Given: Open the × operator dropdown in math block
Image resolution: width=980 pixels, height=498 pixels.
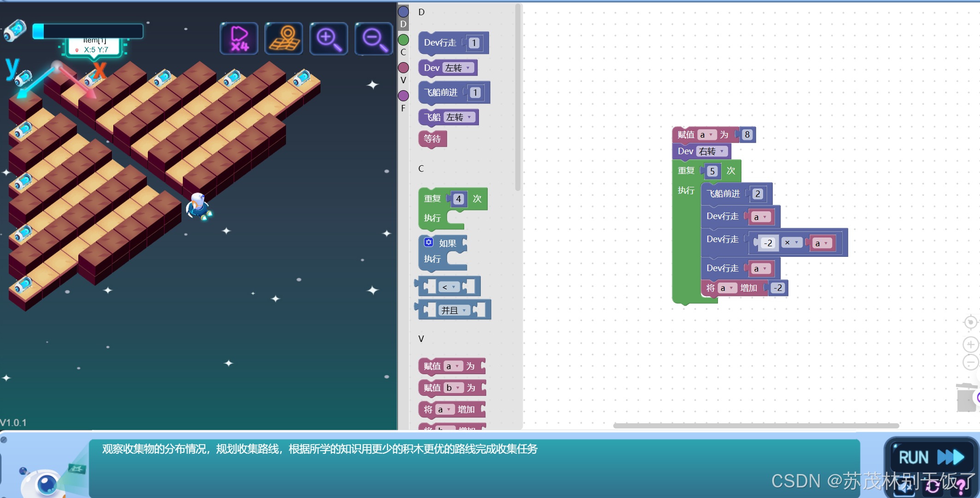Looking at the screenshot, I should click(792, 243).
